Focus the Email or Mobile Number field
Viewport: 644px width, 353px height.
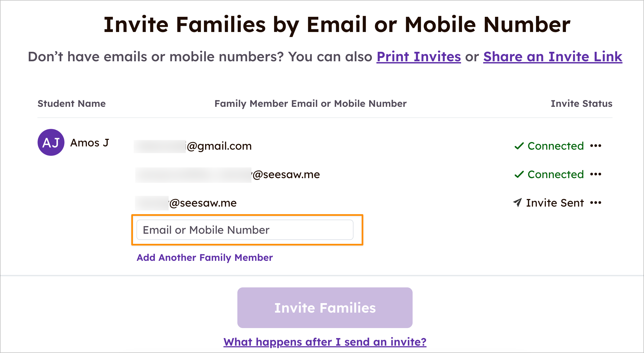[245, 230]
